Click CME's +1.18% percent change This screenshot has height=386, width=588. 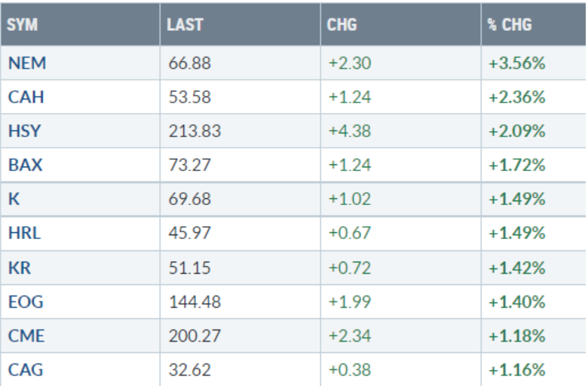[x=517, y=335]
